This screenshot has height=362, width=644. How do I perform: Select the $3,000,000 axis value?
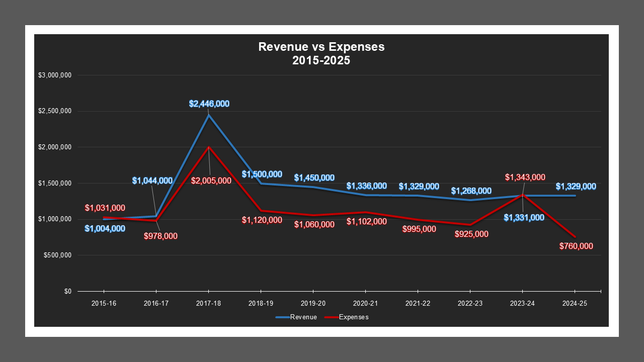54,74
